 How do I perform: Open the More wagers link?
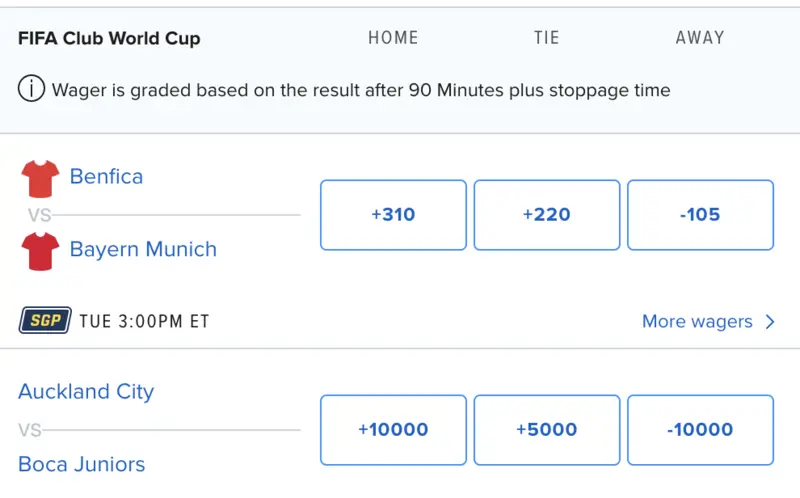click(x=697, y=322)
